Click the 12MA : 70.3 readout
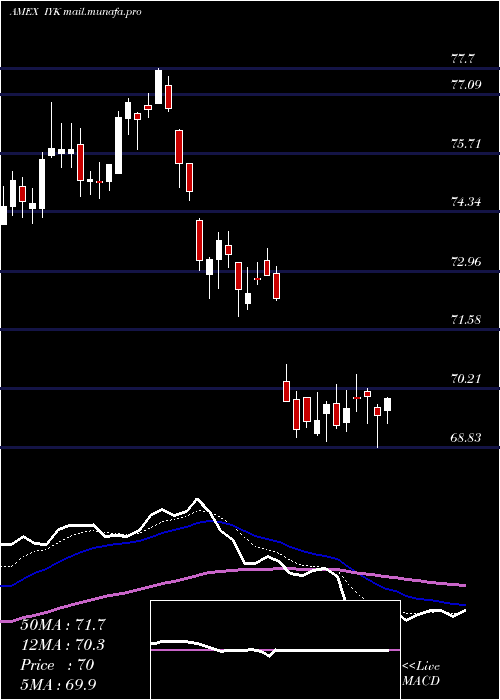This screenshot has width=500, height=700. 62,645
